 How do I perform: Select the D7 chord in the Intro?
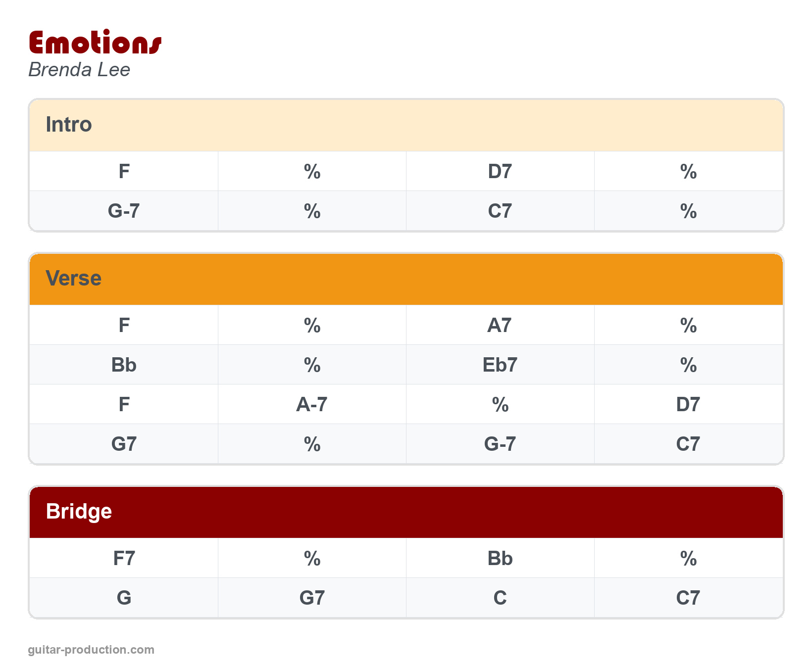(x=500, y=172)
